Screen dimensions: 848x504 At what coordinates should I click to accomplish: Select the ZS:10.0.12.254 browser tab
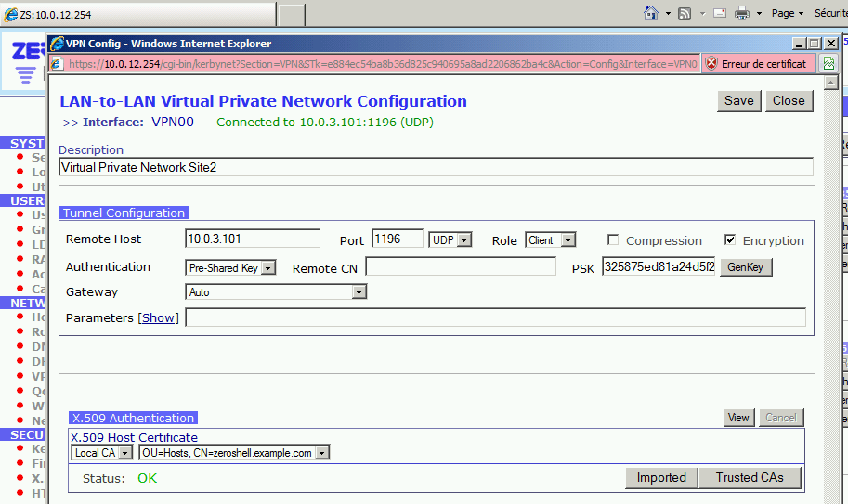pos(138,15)
